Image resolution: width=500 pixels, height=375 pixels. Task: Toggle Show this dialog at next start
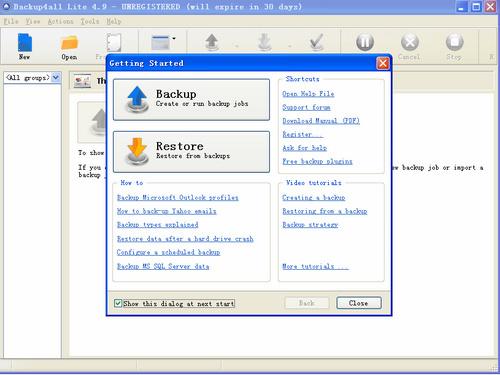pyautogui.click(x=118, y=303)
